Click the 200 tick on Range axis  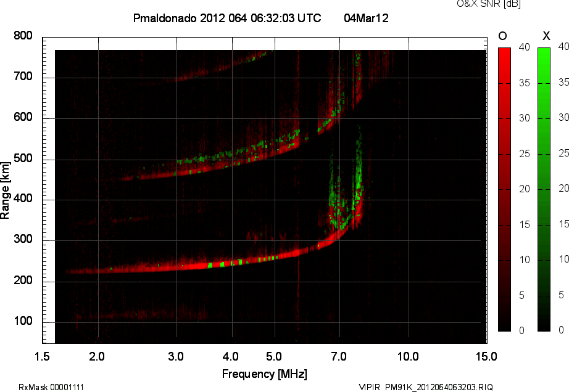point(23,280)
